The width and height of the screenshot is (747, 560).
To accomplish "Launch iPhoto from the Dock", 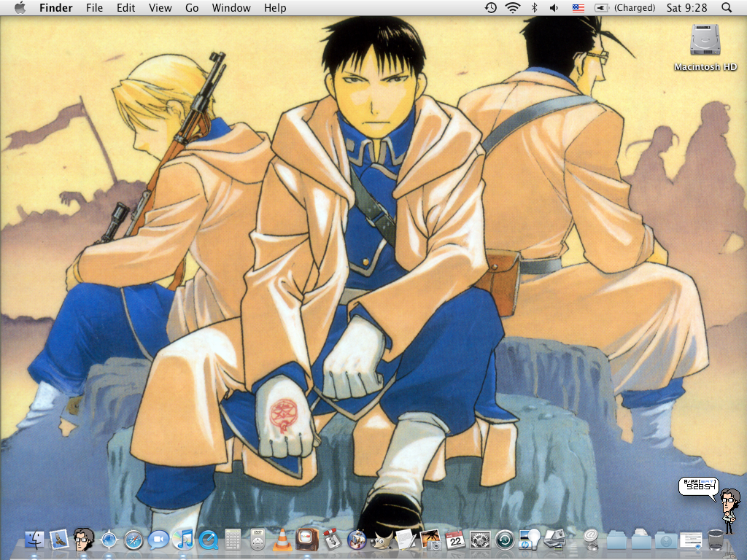I will coord(430,540).
